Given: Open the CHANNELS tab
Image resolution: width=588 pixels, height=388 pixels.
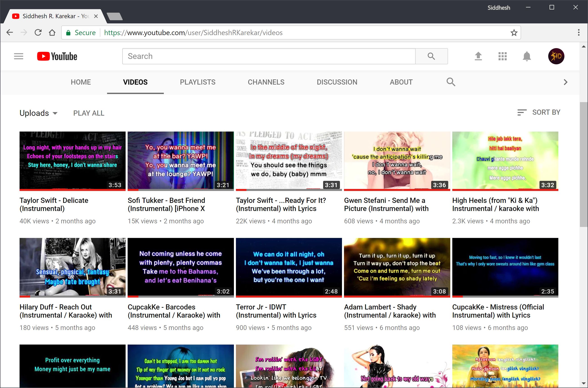Looking at the screenshot, I should tap(266, 82).
